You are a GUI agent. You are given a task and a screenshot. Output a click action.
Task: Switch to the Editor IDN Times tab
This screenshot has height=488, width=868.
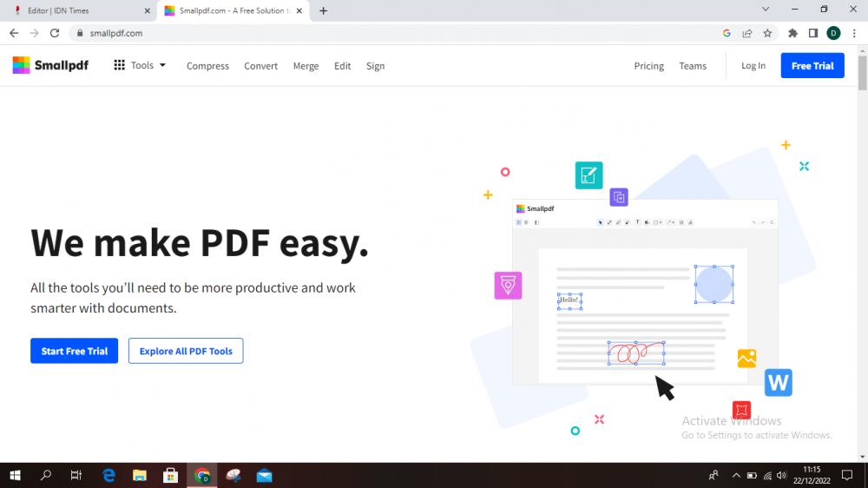[80, 10]
